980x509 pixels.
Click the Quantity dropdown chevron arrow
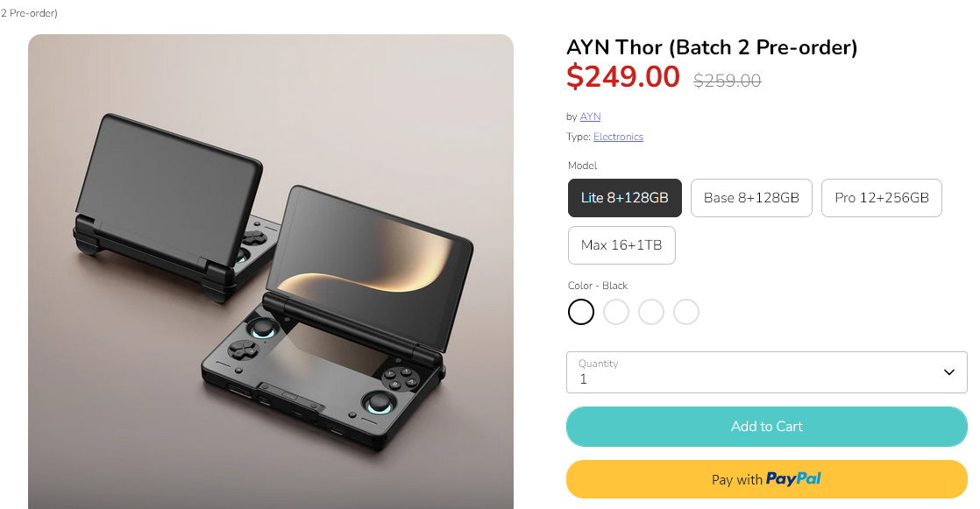(949, 372)
